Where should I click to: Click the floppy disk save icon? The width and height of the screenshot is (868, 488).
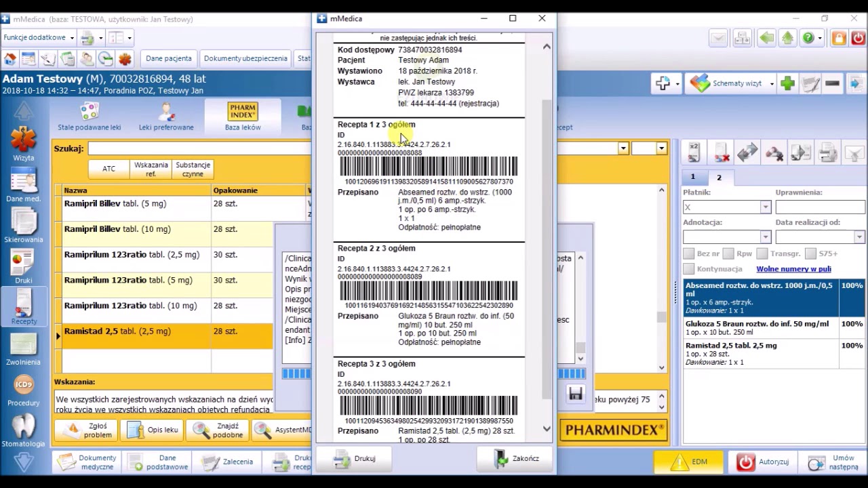pyautogui.click(x=576, y=393)
